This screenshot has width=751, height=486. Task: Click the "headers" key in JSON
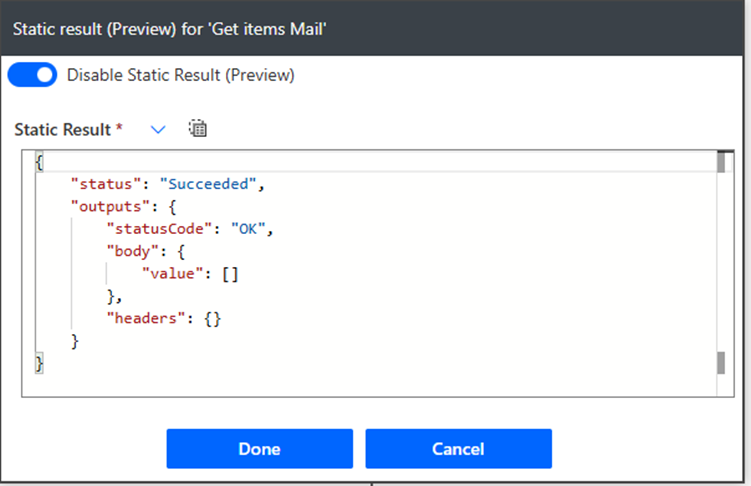(x=140, y=318)
